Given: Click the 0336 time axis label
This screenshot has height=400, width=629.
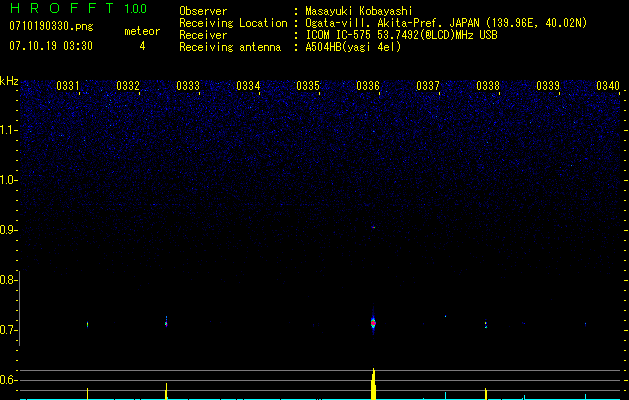Looking at the screenshot, I should pyautogui.click(x=368, y=86).
